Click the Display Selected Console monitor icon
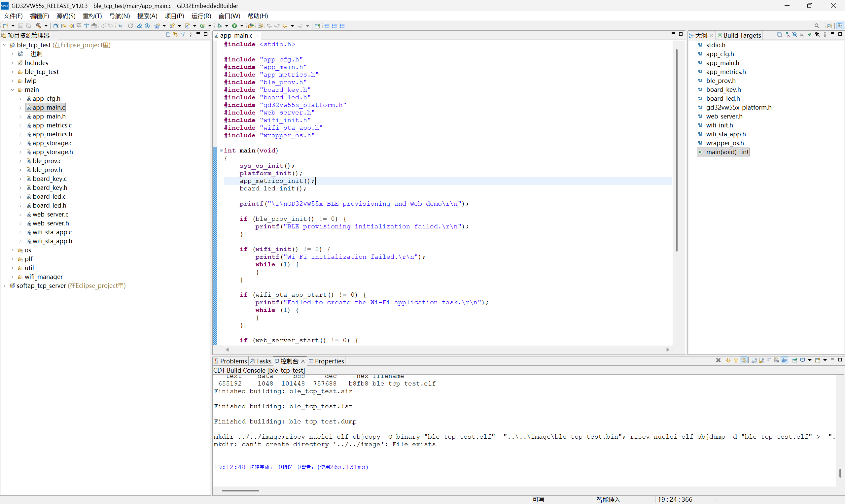This screenshot has height=504, width=845. click(802, 360)
